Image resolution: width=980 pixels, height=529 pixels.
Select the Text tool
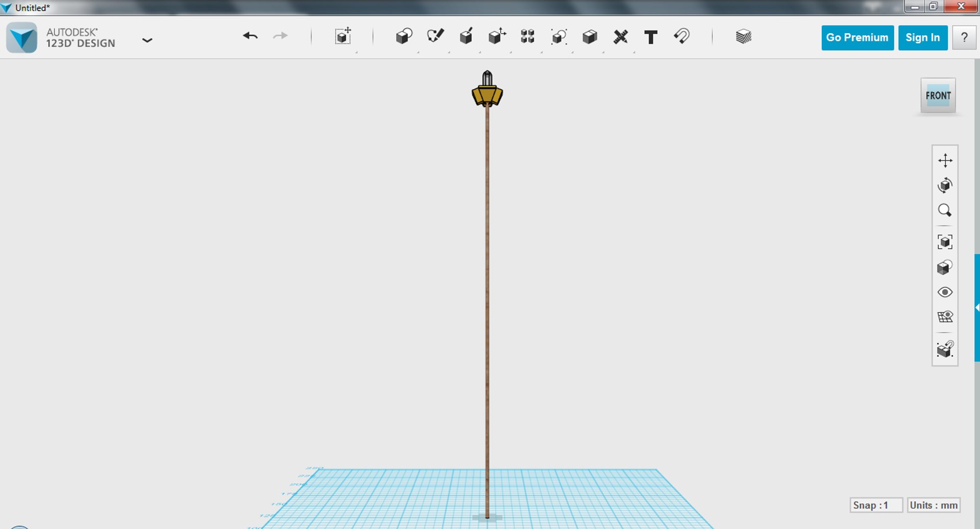click(x=651, y=37)
